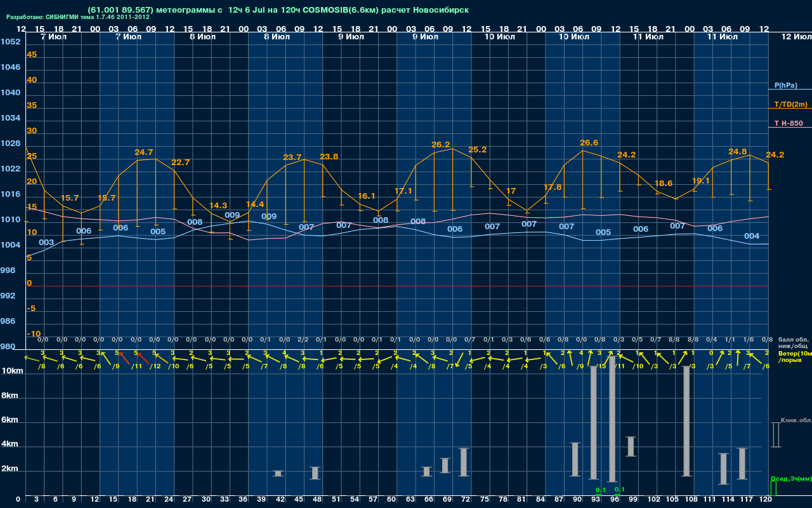
Task: Click the 1028 pressure axis value
Action: click(x=10, y=144)
